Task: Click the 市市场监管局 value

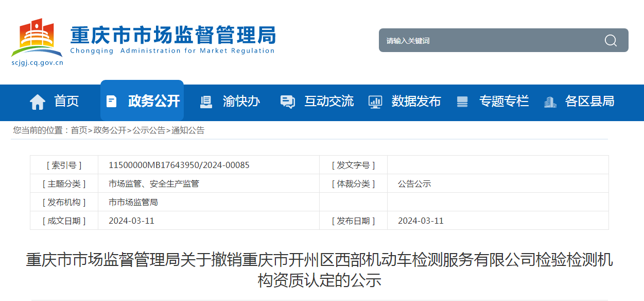Action: 133,202
